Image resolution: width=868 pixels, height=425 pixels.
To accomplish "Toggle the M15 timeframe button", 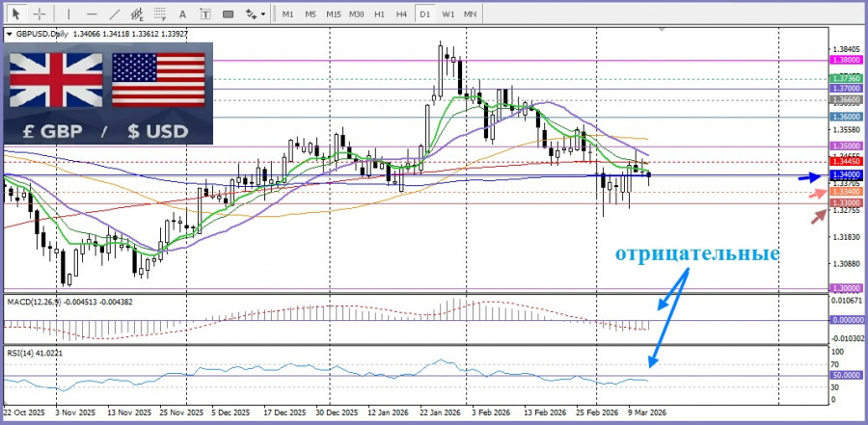I will click(333, 14).
